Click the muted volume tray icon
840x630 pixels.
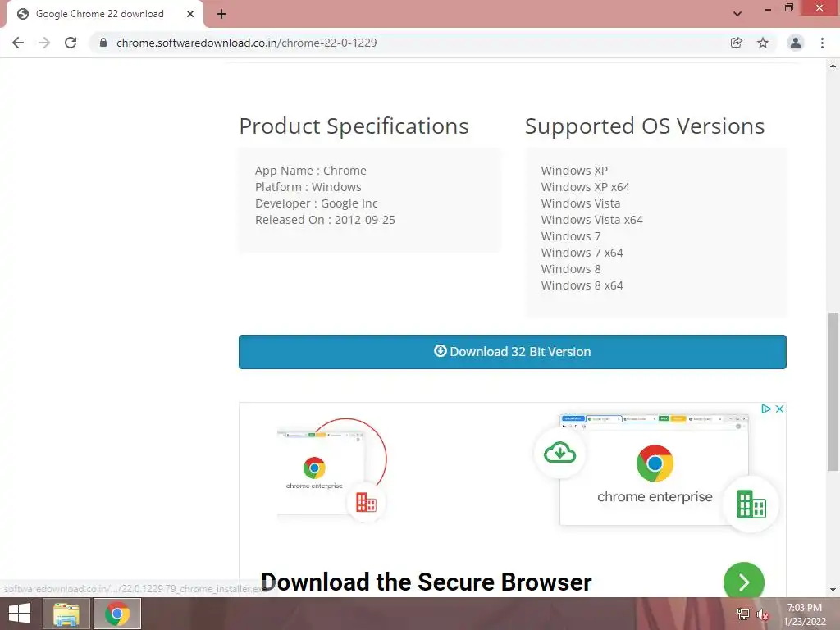click(763, 614)
